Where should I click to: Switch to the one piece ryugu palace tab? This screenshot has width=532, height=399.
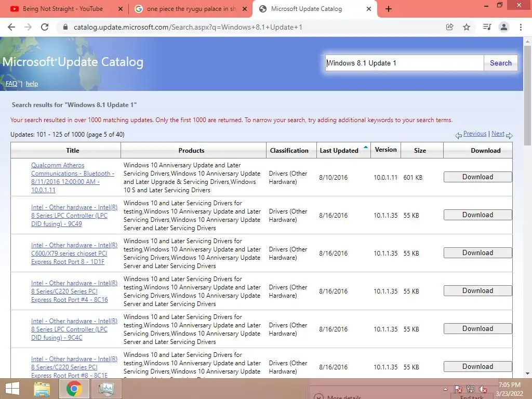point(190,9)
